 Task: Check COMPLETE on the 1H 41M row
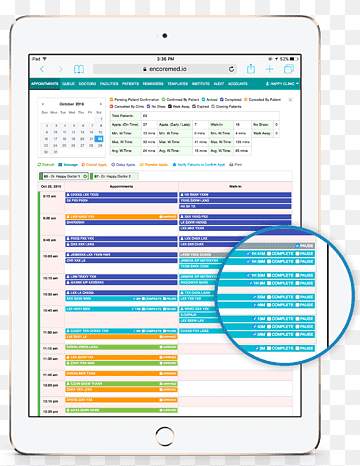[x=269, y=254]
